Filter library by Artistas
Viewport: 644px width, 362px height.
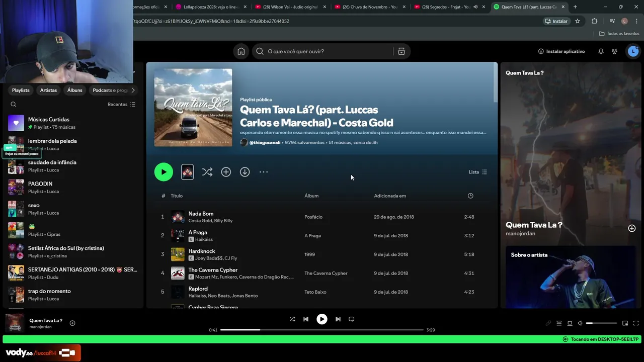point(48,90)
